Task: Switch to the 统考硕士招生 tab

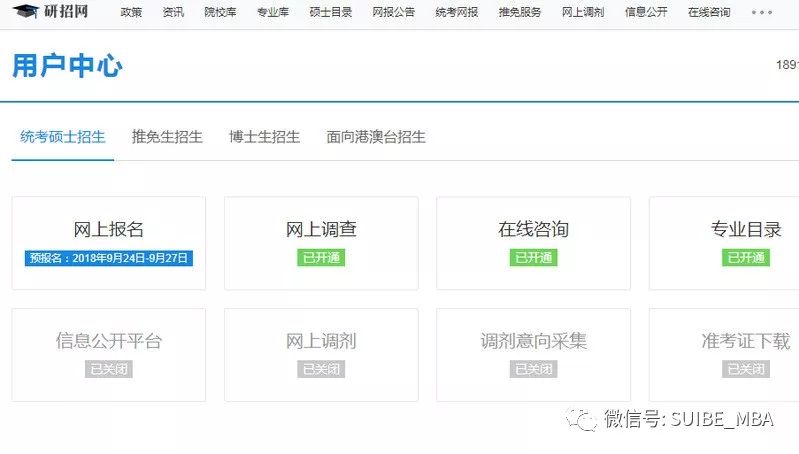Action: click(x=62, y=137)
